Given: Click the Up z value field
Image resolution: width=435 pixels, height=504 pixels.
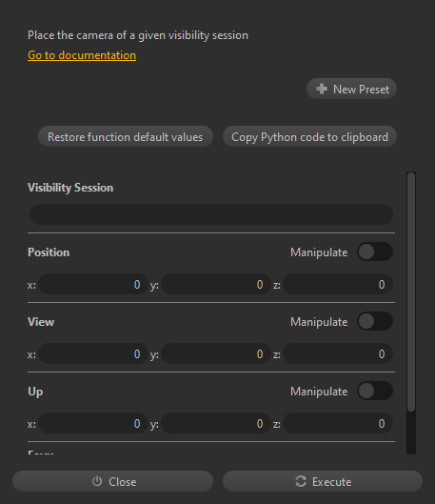Looking at the screenshot, I should click(x=338, y=423).
